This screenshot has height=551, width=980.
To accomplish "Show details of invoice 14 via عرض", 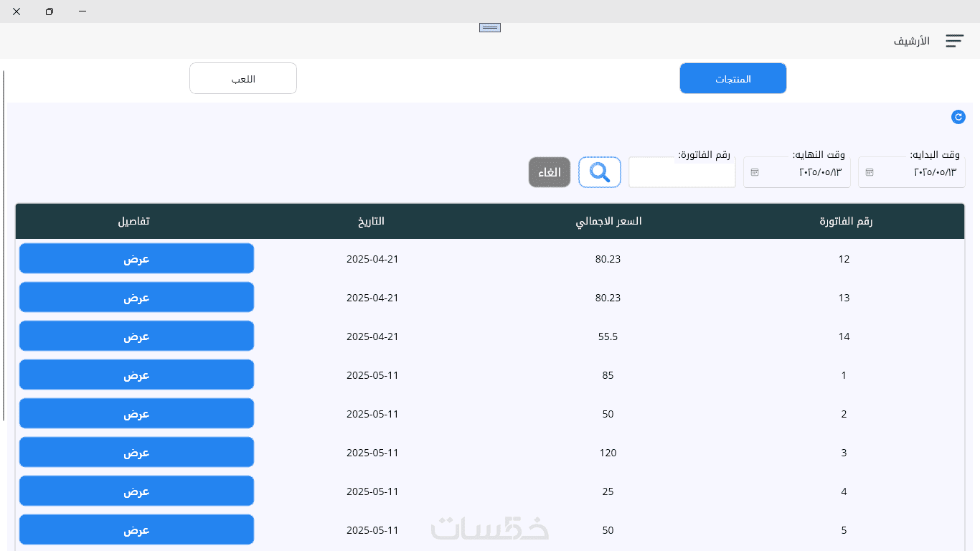I will pyautogui.click(x=136, y=336).
